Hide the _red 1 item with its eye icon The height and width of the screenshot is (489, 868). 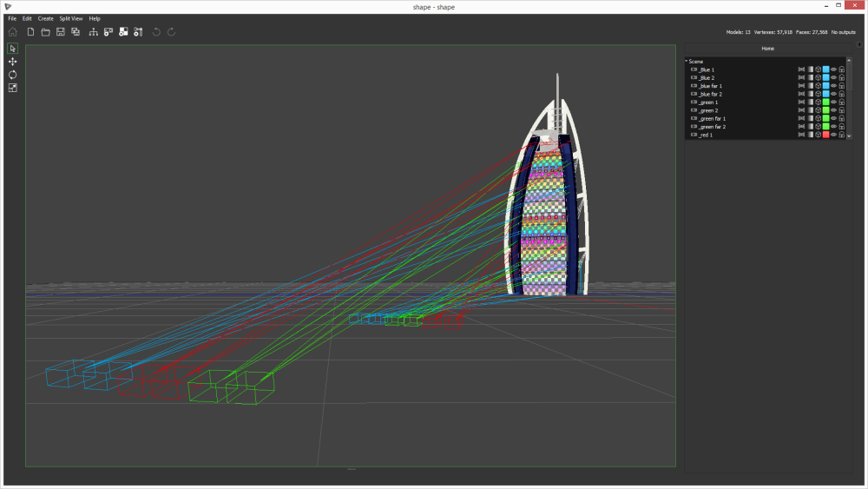point(833,135)
